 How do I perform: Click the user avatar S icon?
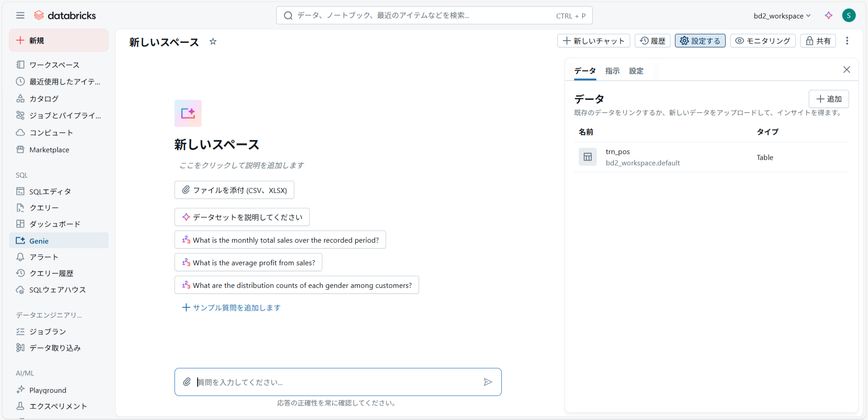849,15
